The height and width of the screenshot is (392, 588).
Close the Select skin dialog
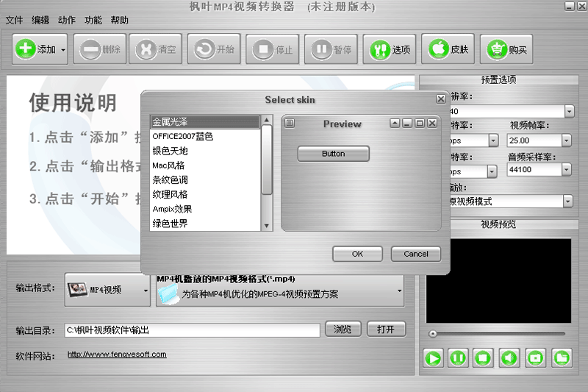(x=441, y=99)
